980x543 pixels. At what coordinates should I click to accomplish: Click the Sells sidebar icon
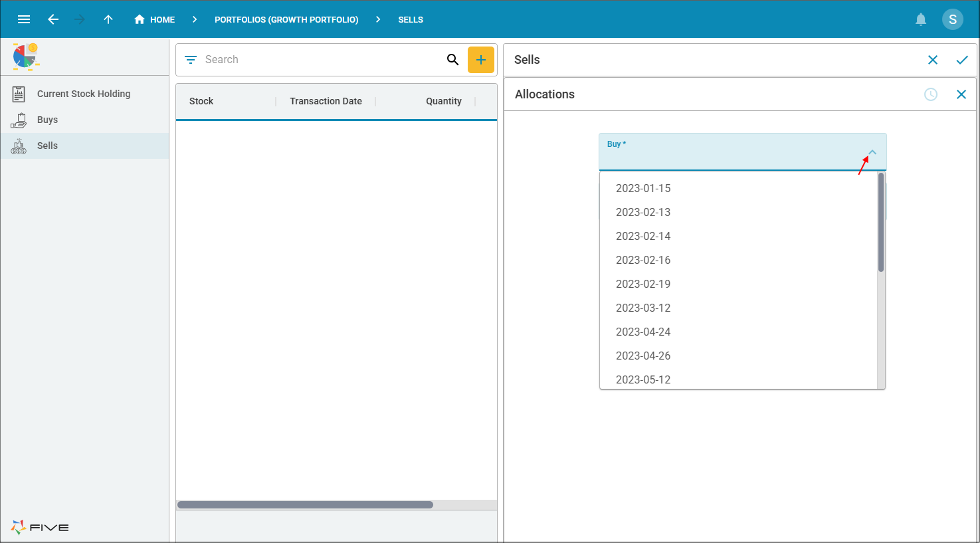[x=19, y=146]
